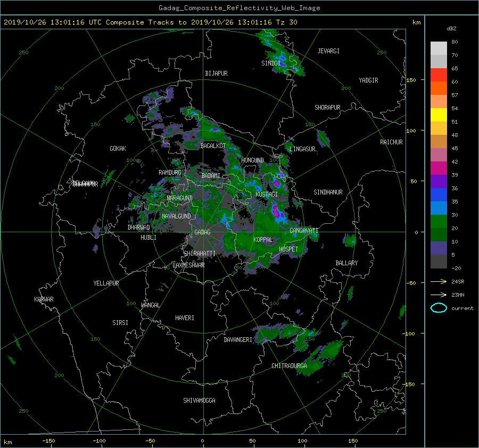479x448 pixels.
Task: Click the 150 tick on right axis
Action: click(x=411, y=80)
